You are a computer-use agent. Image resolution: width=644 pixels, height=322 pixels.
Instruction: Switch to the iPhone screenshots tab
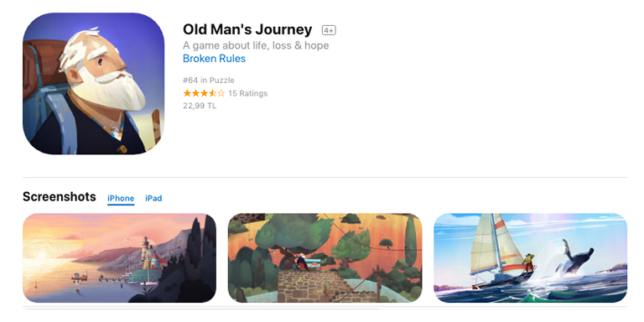click(x=121, y=199)
